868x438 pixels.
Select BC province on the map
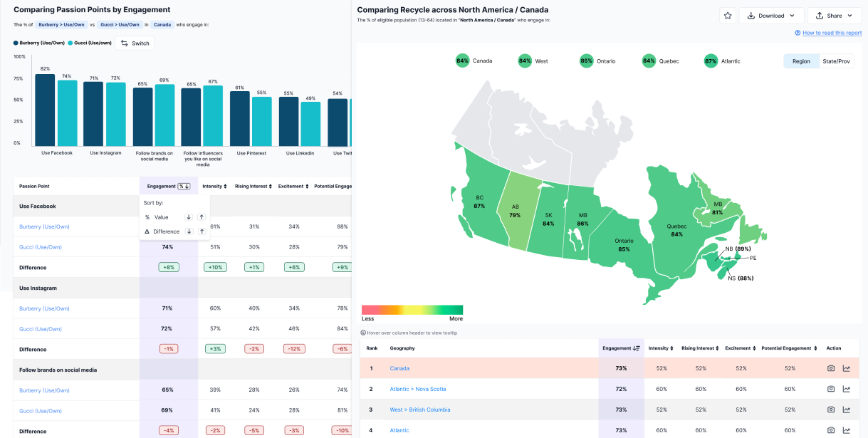[479, 202]
